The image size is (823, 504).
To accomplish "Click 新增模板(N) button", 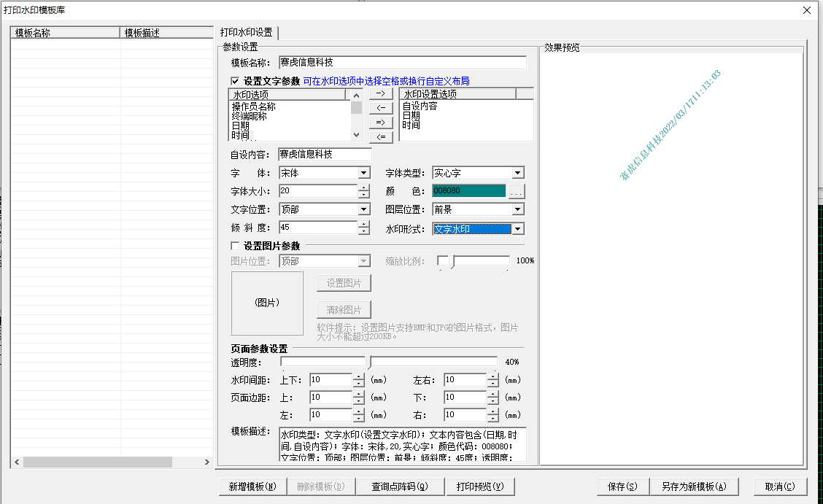I will pos(252,486).
